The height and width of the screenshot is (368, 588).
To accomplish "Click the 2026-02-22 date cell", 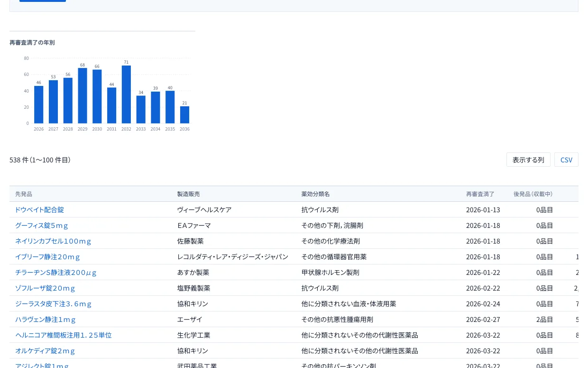I will (x=483, y=288).
